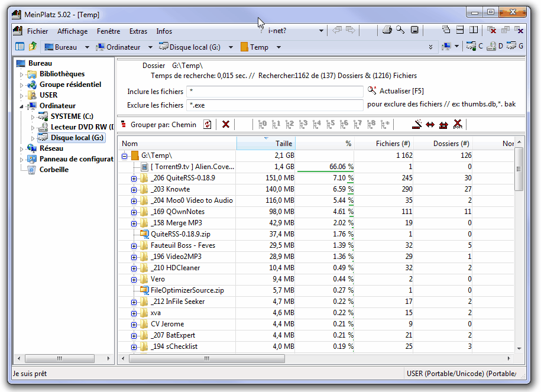Select SYSTEME (C:) in the folder tree
This screenshot has height=392, width=541.
(72, 116)
